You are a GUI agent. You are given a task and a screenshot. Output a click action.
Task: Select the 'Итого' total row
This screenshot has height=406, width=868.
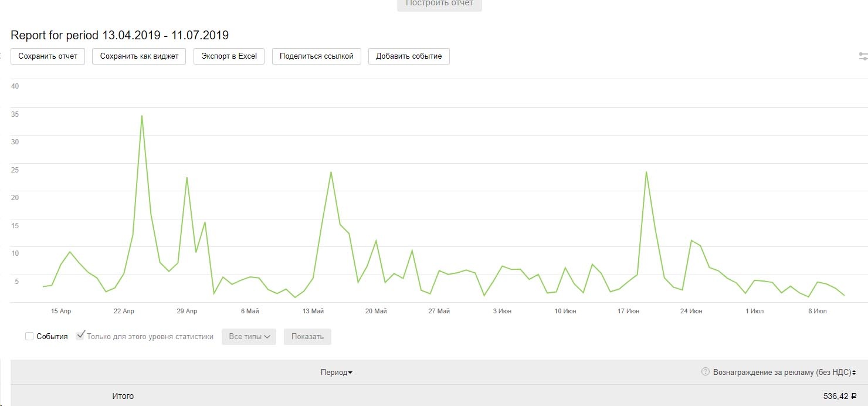tap(123, 396)
